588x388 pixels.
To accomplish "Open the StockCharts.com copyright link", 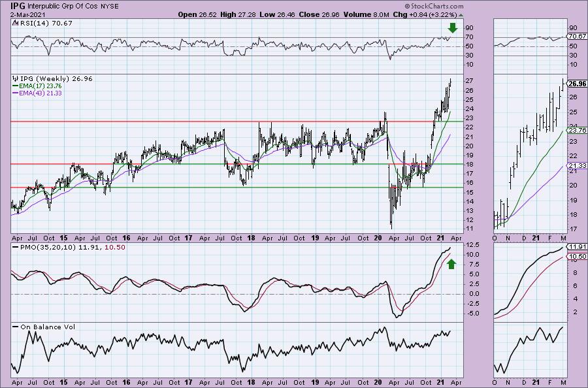I will coord(434,6).
